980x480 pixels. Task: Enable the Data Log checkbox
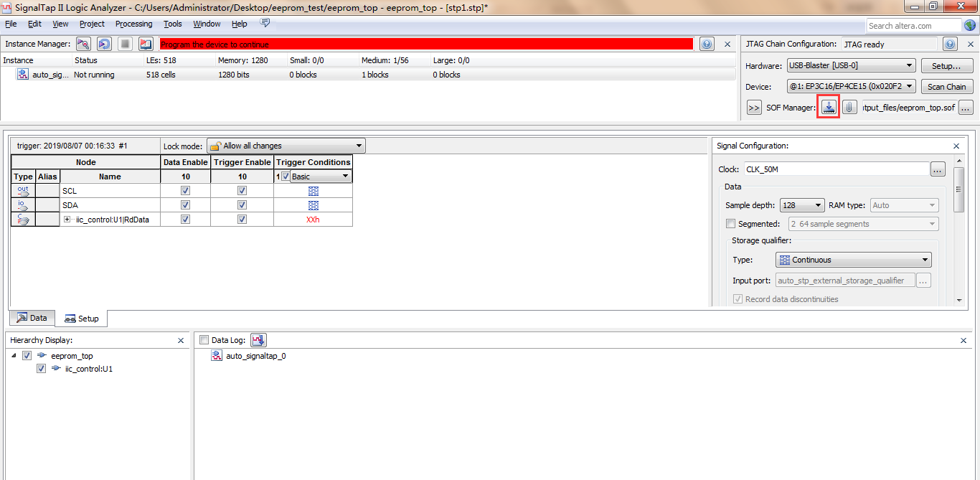[x=204, y=340]
